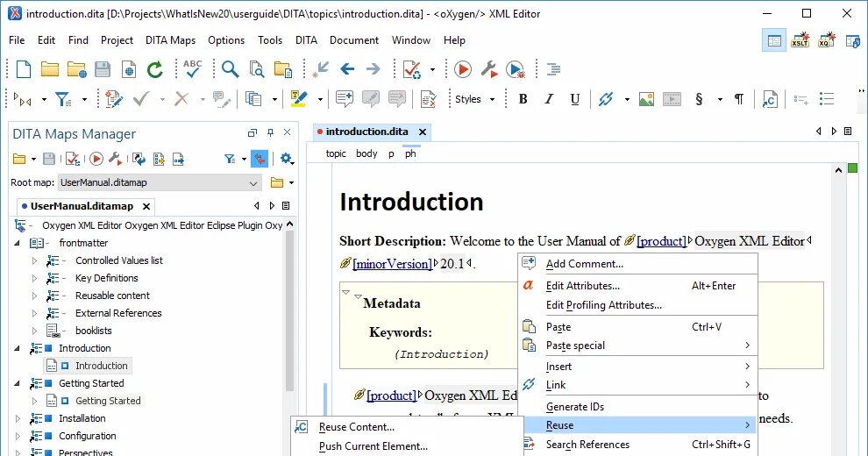
Task: Open DITA Maps Manager settings gear
Action: click(x=285, y=159)
